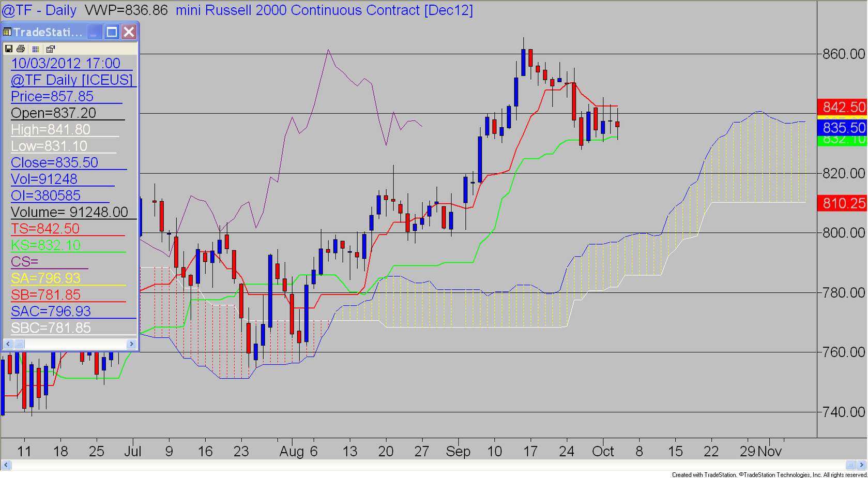The height and width of the screenshot is (478, 868).
Task: Minimize the TradeStation data window
Action: [94, 32]
